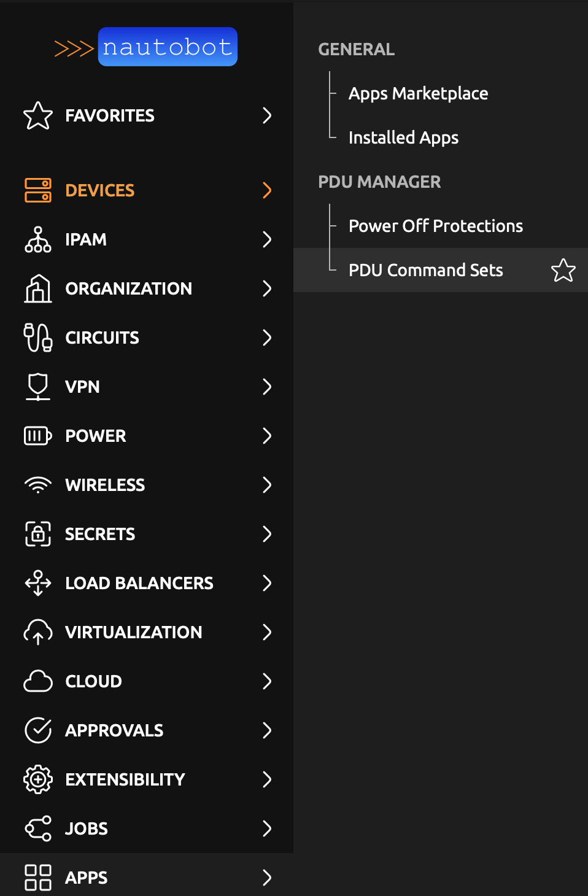The height and width of the screenshot is (896, 588).
Task: Click the VPN shield icon
Action: [x=38, y=387]
